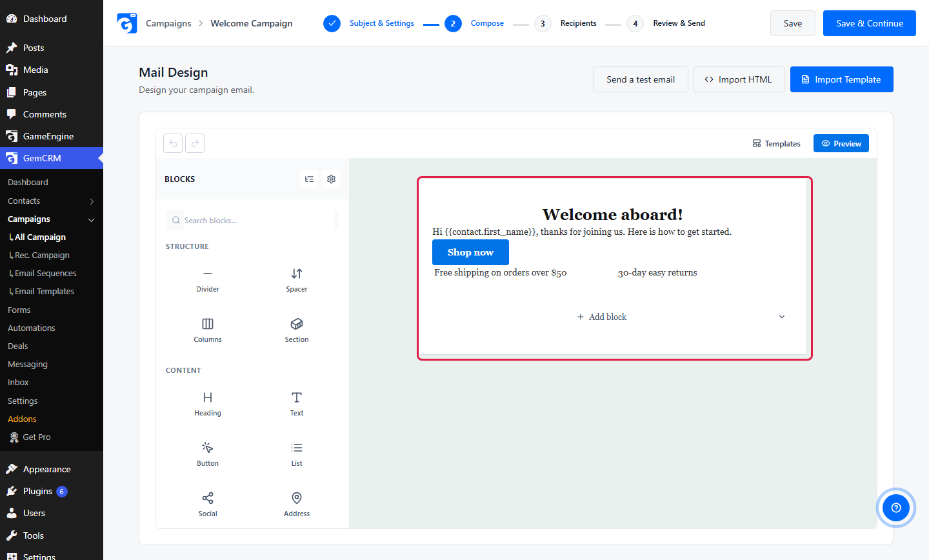This screenshot has width=929, height=560.
Task: Select the Columns block
Action: pos(208,330)
